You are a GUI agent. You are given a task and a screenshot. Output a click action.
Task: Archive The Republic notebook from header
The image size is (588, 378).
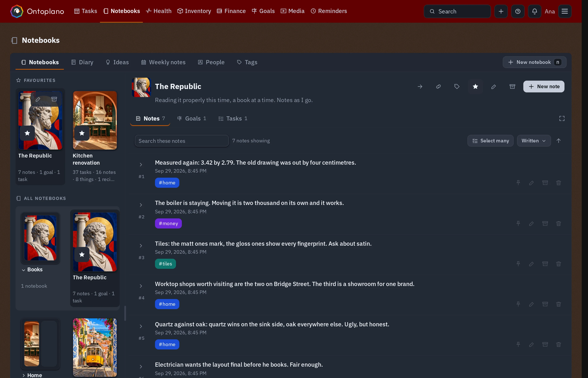[x=512, y=86]
